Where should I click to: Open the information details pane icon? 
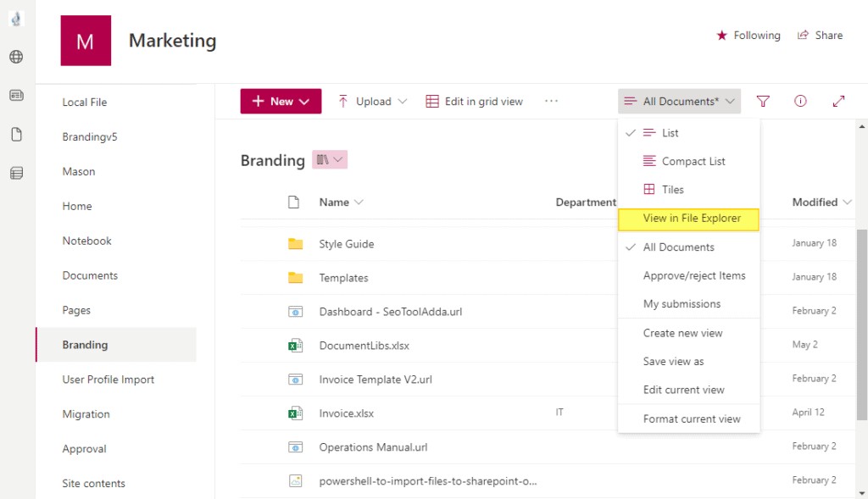pos(800,102)
